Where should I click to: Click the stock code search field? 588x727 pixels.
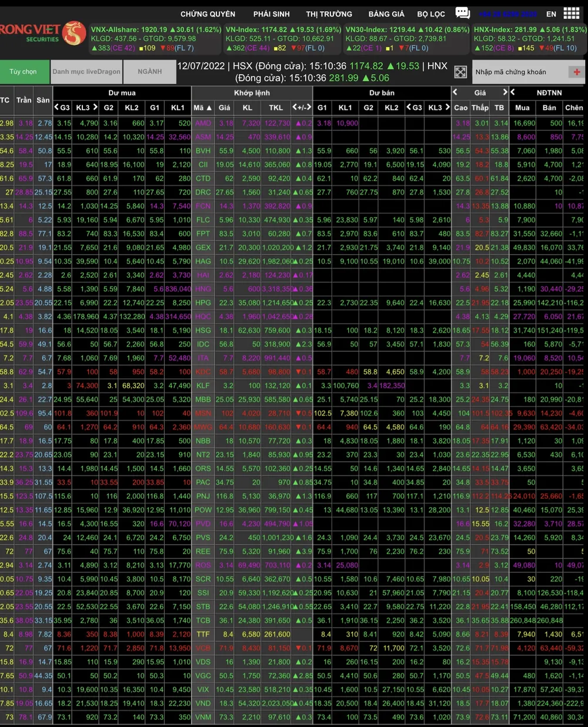(x=517, y=72)
